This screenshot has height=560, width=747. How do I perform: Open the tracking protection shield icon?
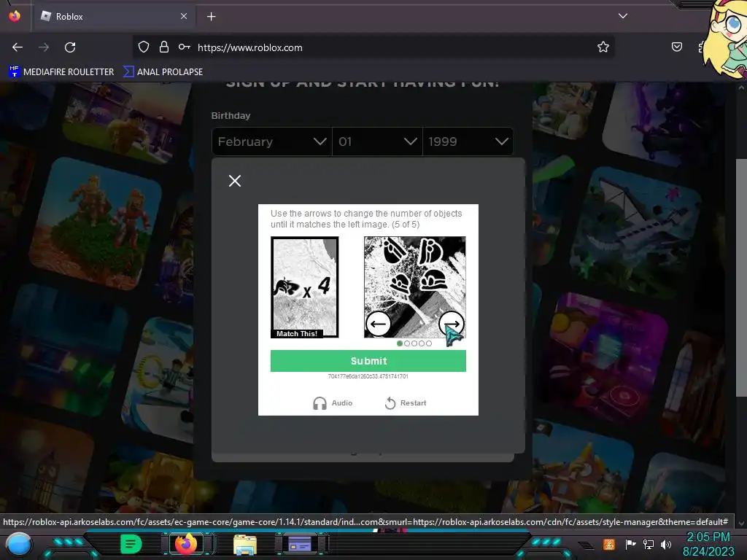point(144,47)
